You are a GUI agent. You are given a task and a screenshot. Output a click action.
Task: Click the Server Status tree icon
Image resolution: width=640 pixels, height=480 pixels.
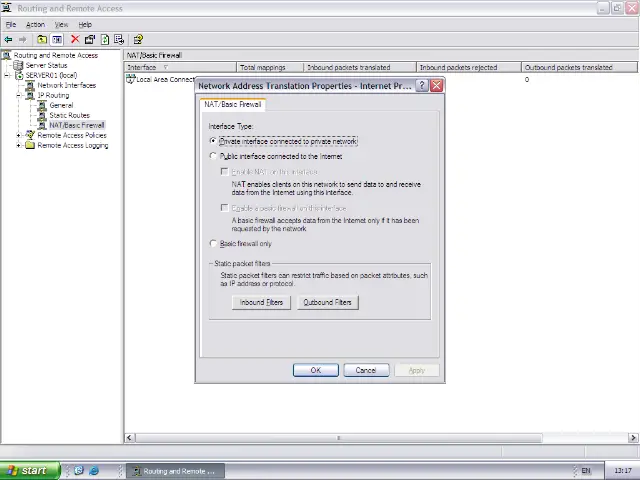pyautogui.click(x=18, y=65)
